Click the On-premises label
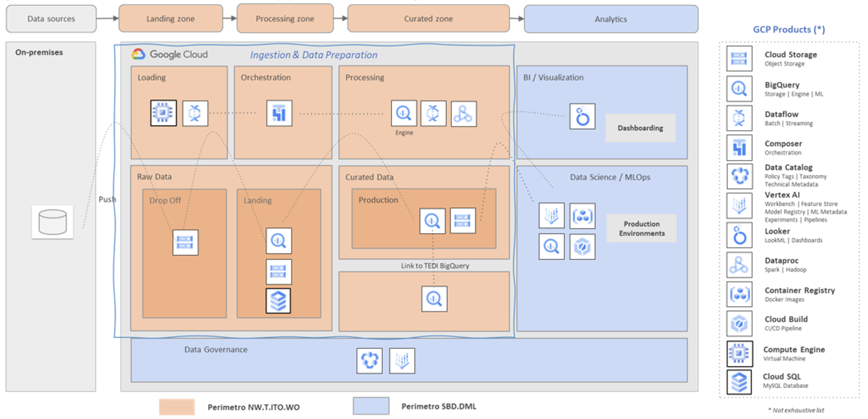Screen dimensions: 868x419 point(39,52)
